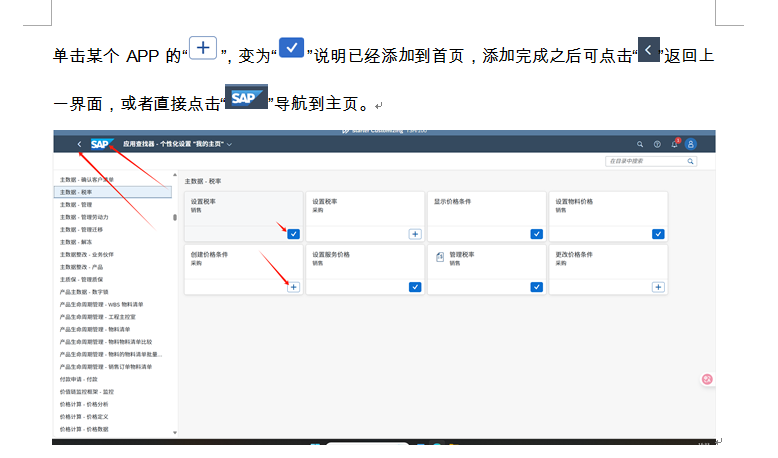Open the help question mark icon

[657, 144]
